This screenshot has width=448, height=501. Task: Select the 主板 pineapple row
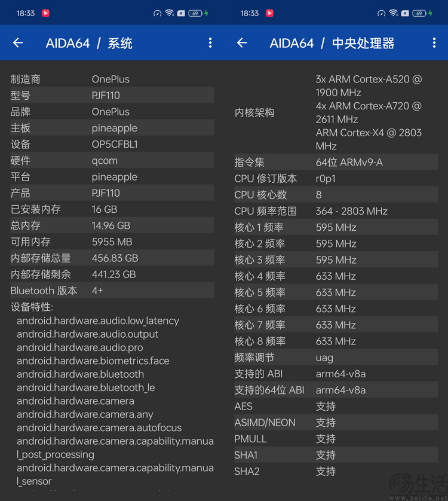[112, 128]
